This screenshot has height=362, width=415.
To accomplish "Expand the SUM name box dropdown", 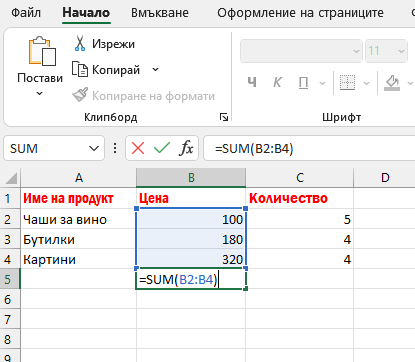I will point(94,148).
